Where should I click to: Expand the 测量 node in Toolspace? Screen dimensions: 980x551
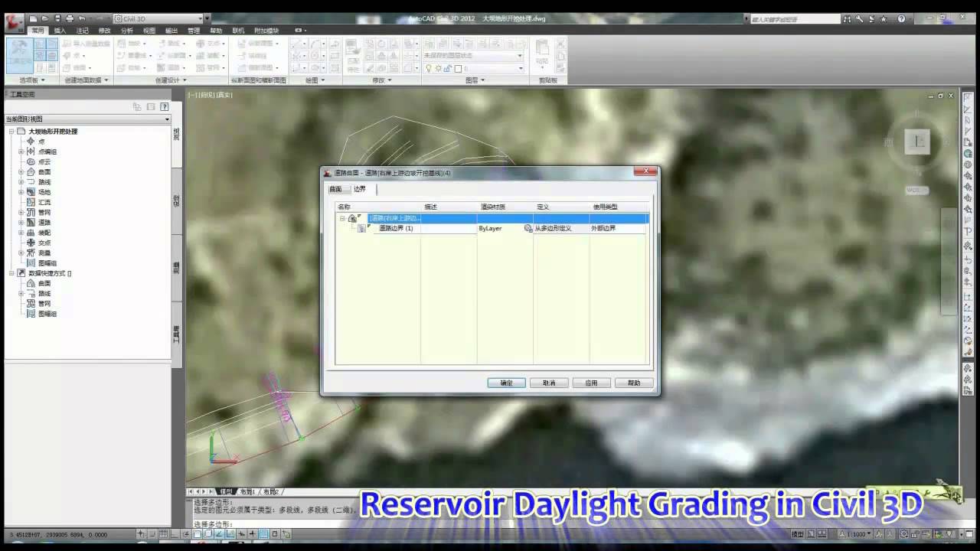pyautogui.click(x=21, y=253)
